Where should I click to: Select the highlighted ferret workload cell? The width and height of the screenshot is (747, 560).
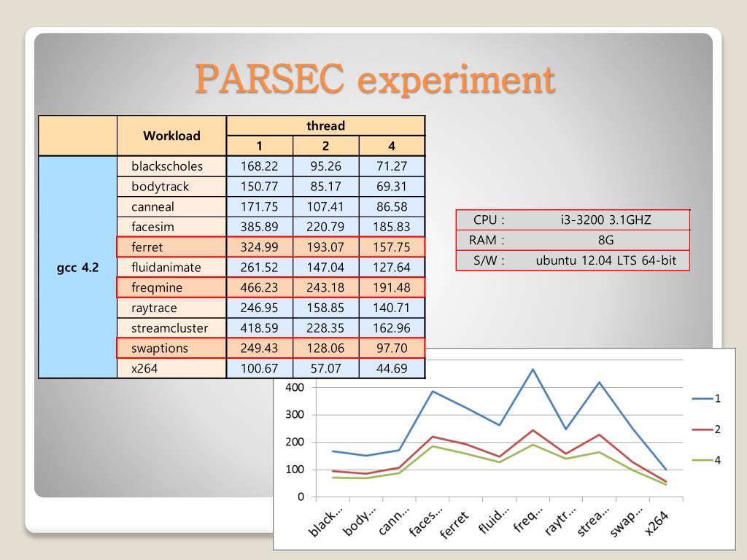coord(171,247)
